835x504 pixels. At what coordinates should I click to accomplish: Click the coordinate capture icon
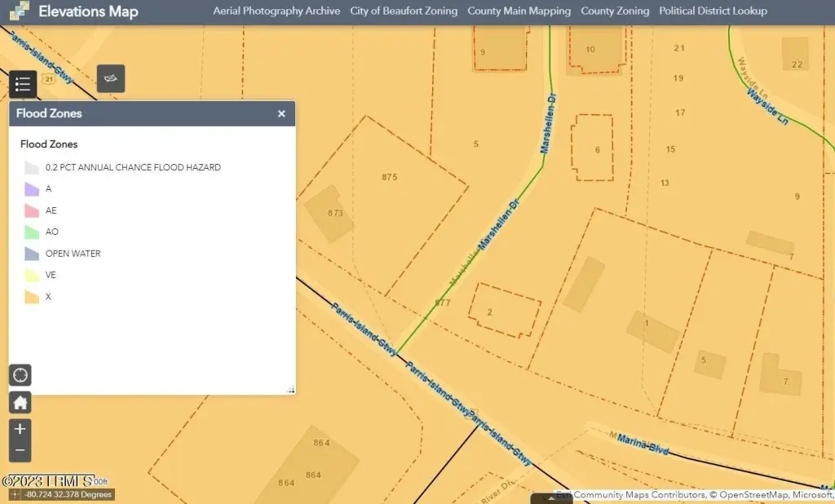[15, 495]
